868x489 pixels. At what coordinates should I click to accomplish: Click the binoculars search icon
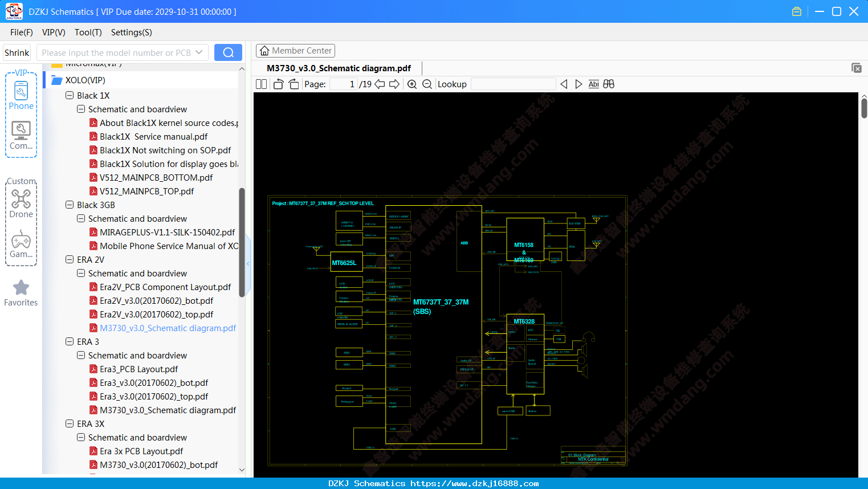coord(609,84)
